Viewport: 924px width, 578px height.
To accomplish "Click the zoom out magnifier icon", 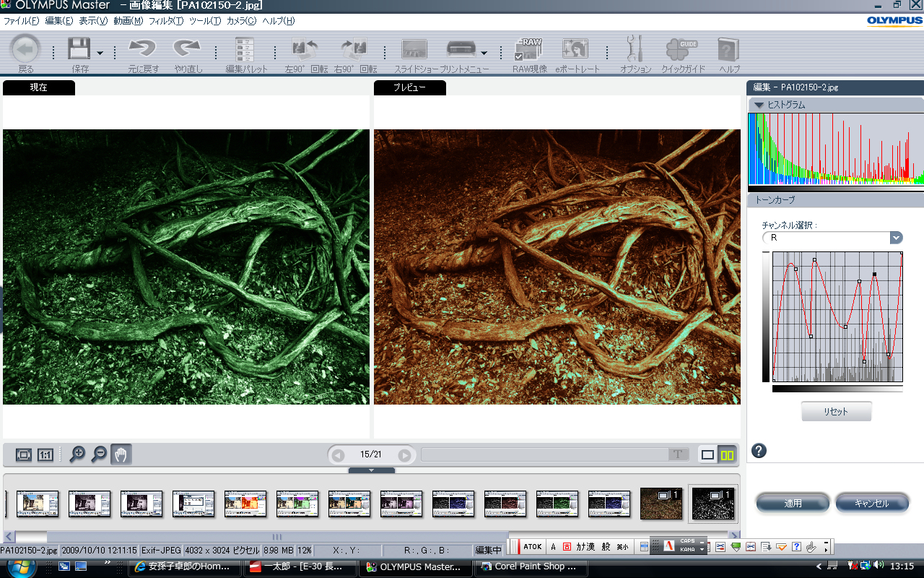I will tap(99, 454).
